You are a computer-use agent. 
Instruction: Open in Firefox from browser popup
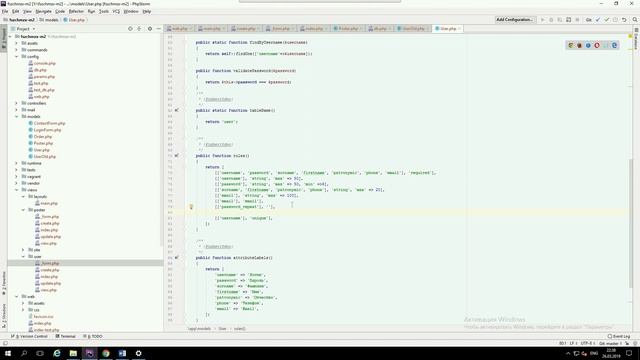coord(579,45)
